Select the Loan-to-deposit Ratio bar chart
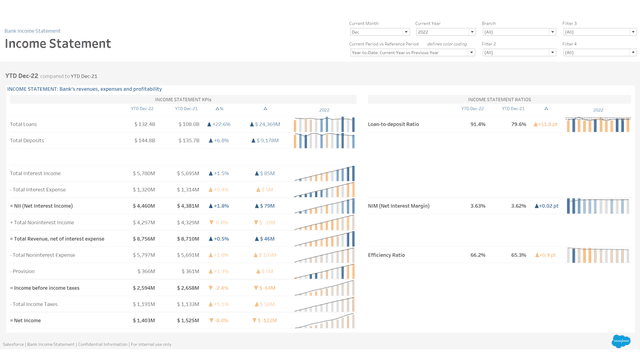 (x=598, y=124)
